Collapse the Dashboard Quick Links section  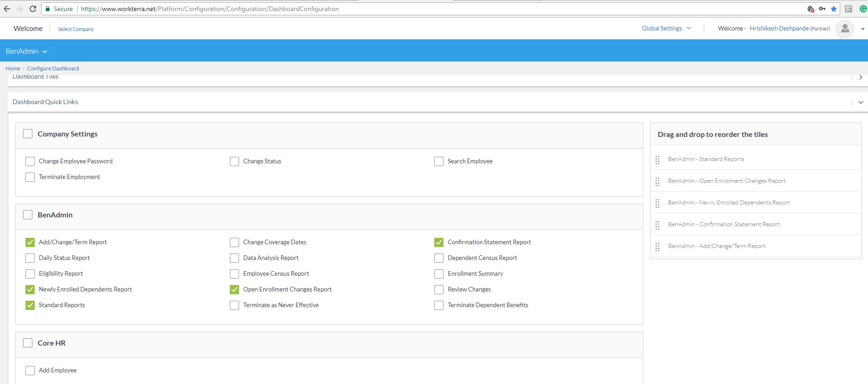tap(861, 102)
